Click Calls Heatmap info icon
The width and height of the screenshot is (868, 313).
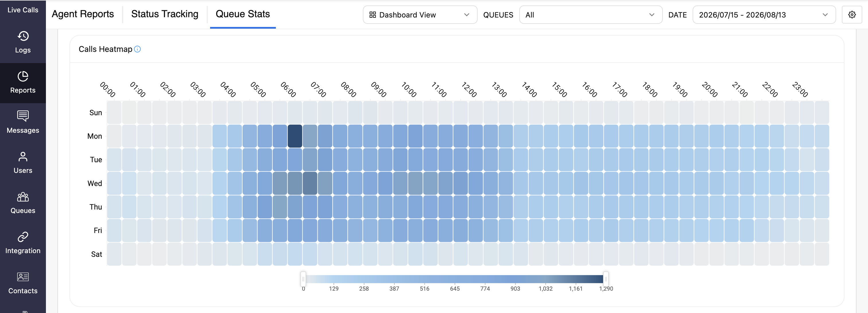[x=137, y=49]
